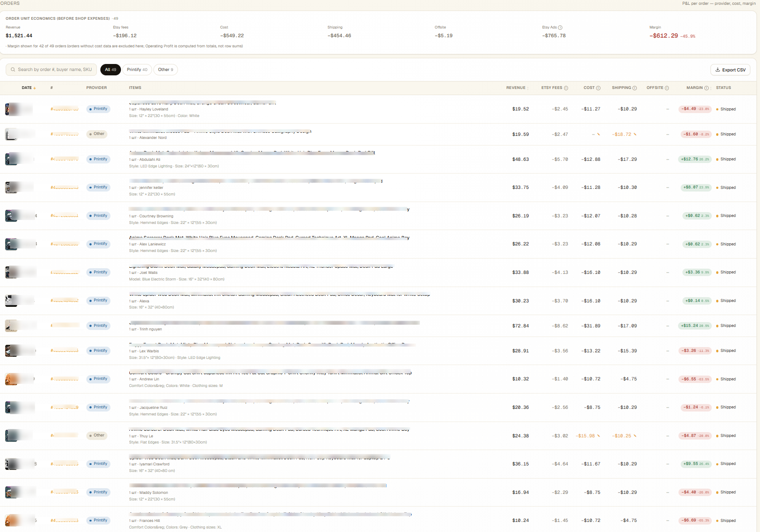Viewport: 760px width, 532px height.
Task: Click Etsy fee value -$8.62
Action: [x=560, y=326]
